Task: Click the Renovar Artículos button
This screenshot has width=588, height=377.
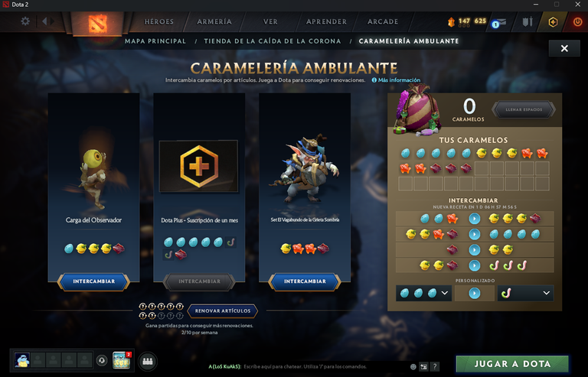Action: [223, 310]
